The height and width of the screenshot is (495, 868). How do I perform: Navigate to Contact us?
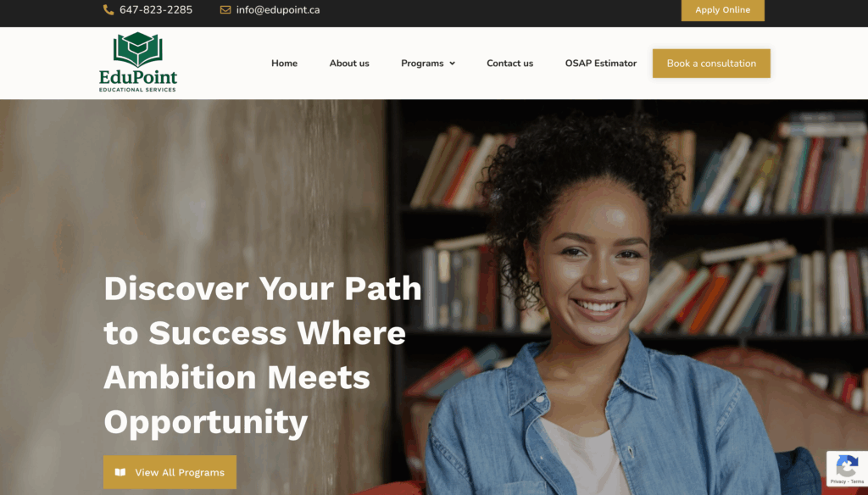[x=509, y=63]
